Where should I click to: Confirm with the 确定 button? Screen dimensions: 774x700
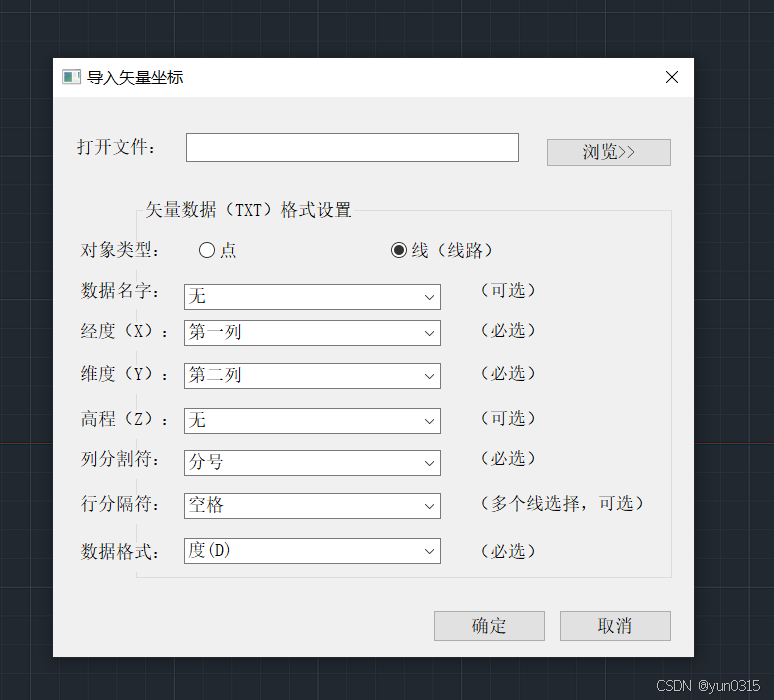[x=489, y=626]
